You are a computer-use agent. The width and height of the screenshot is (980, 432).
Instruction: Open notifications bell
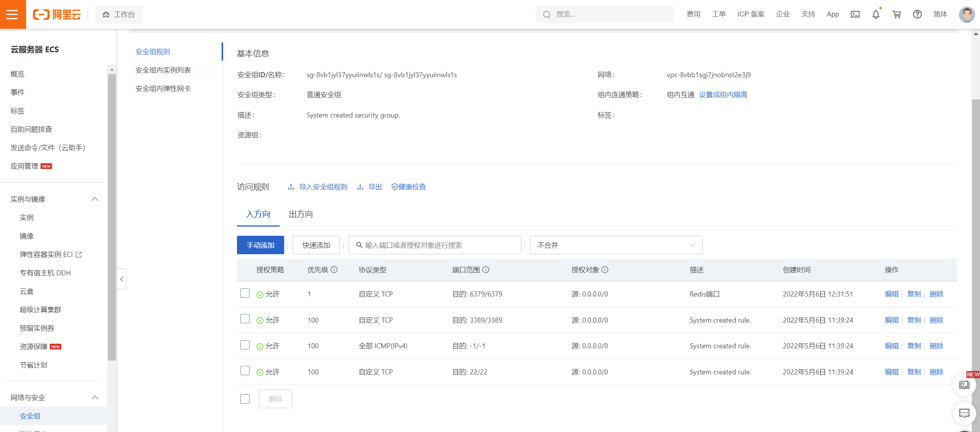coord(876,14)
